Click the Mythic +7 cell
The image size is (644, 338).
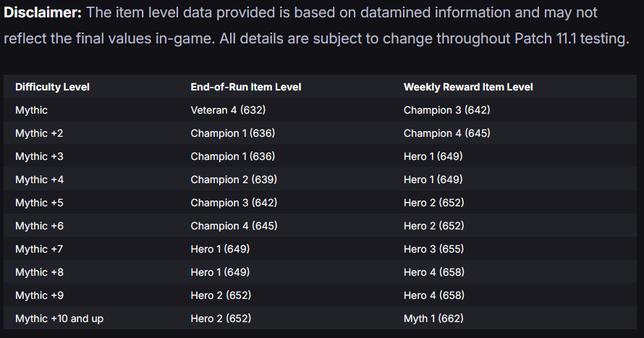tap(39, 249)
